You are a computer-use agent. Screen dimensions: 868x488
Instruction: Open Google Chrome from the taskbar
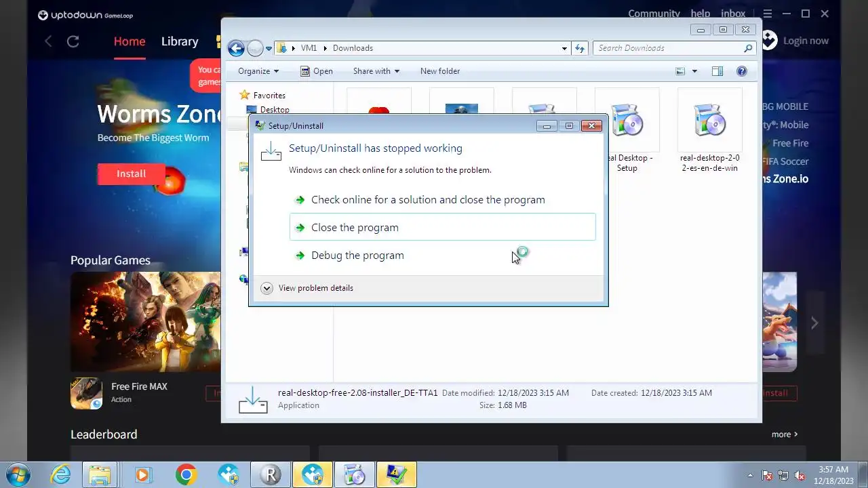pos(186,474)
